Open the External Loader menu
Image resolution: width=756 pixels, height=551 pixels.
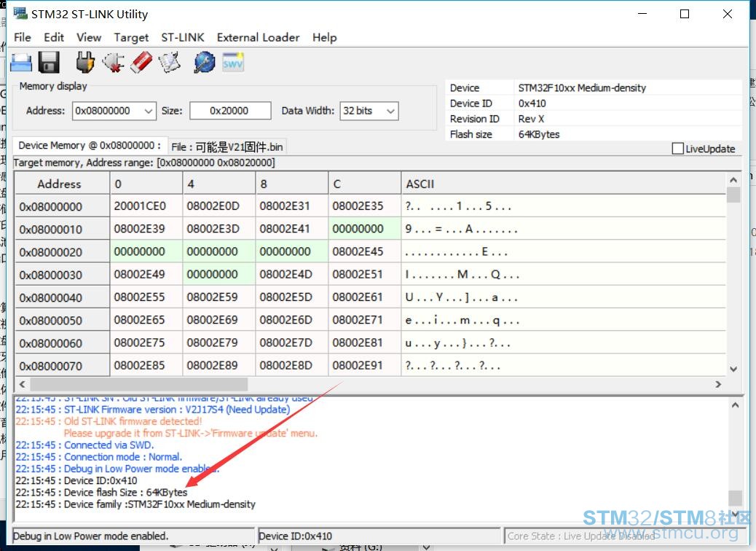tap(258, 37)
